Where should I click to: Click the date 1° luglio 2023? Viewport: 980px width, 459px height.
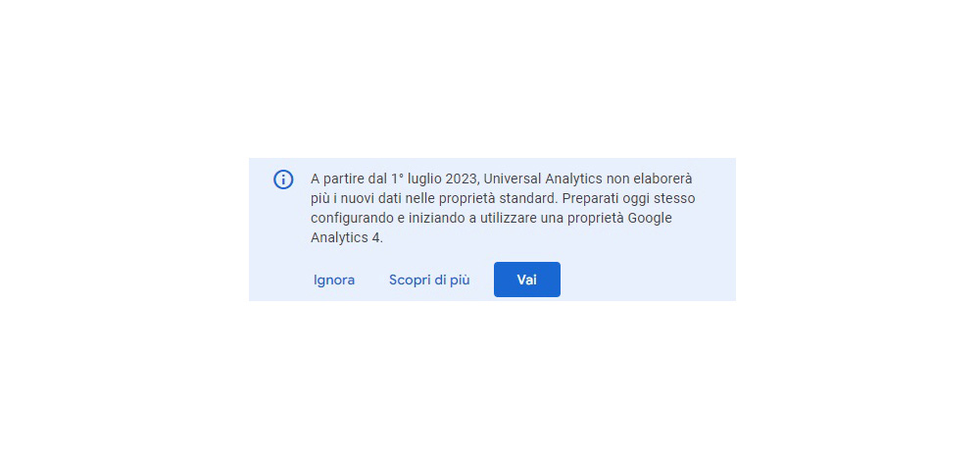[x=434, y=178]
